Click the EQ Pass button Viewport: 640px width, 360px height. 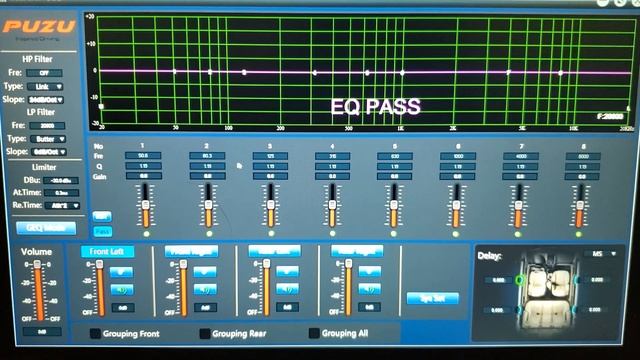(x=102, y=231)
